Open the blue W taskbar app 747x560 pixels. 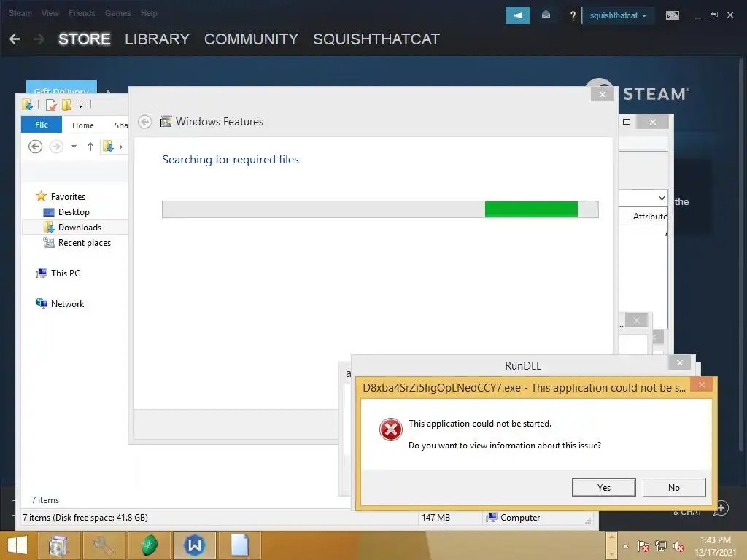pos(194,545)
